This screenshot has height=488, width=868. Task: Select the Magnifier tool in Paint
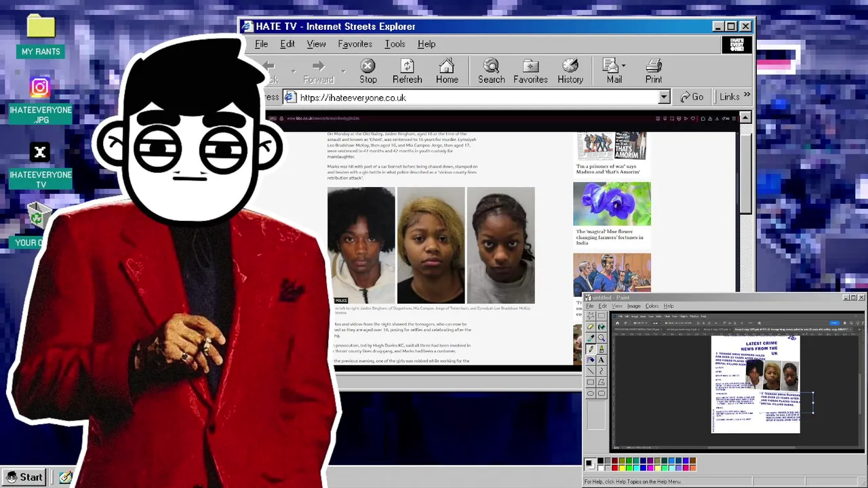601,338
